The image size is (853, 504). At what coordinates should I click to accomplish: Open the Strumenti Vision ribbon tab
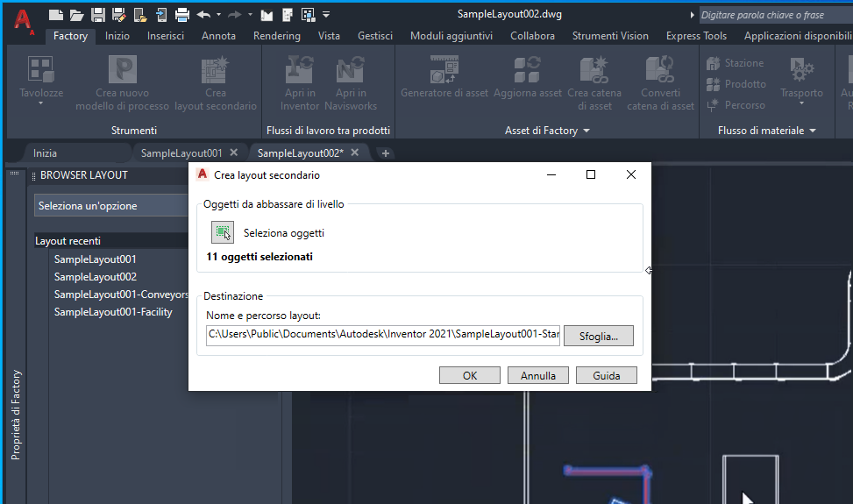coord(610,36)
